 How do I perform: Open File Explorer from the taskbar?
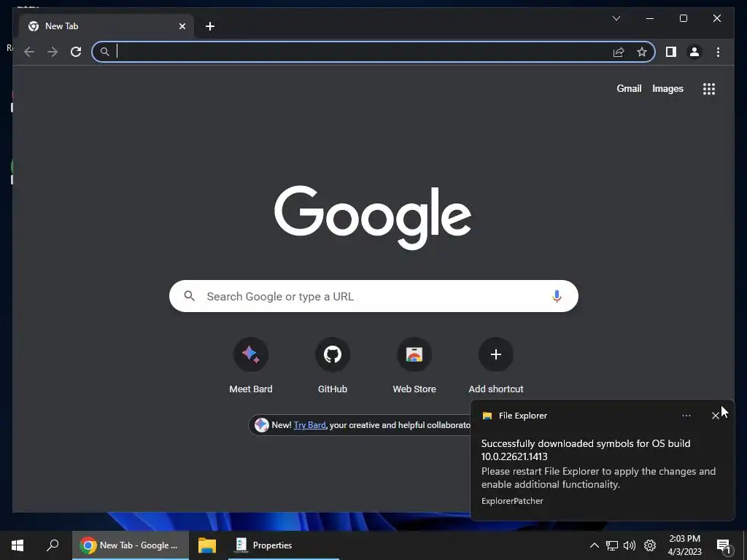pos(207,545)
